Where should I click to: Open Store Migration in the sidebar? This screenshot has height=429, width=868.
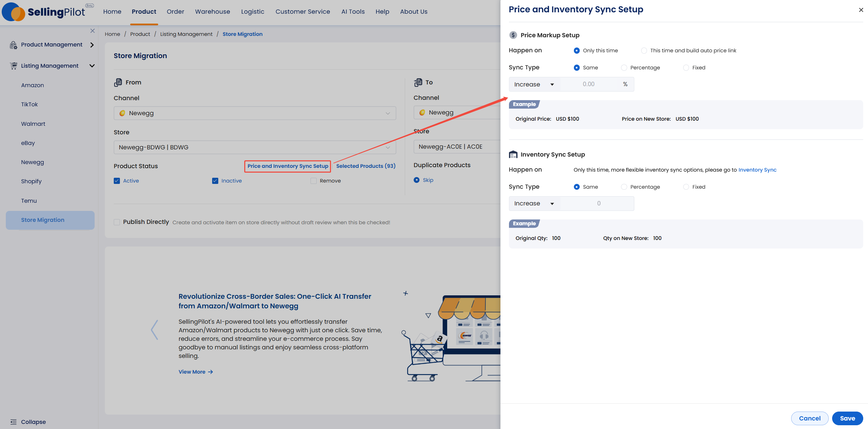[x=50, y=220]
